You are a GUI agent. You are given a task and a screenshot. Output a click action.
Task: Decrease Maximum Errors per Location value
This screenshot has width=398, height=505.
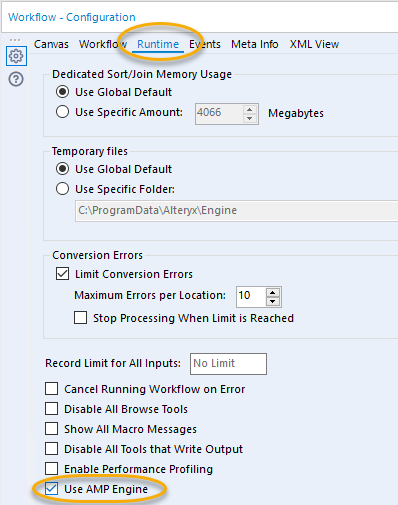(273, 301)
